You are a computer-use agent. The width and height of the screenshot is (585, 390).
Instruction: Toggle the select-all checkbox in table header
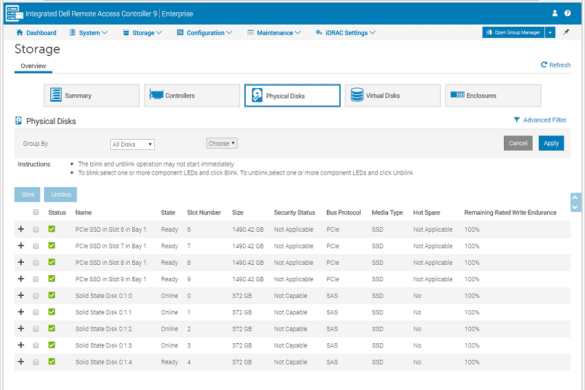(x=36, y=212)
